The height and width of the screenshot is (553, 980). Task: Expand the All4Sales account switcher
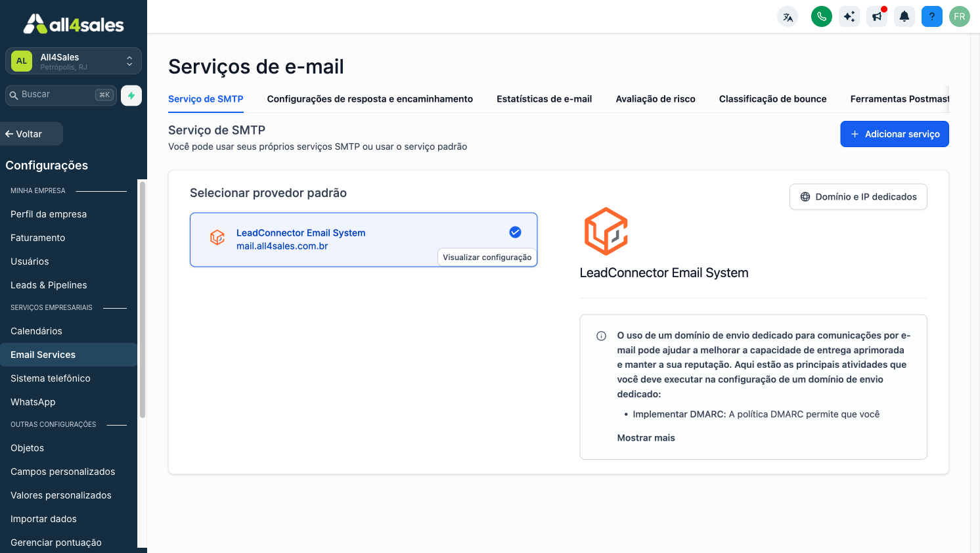pos(74,61)
